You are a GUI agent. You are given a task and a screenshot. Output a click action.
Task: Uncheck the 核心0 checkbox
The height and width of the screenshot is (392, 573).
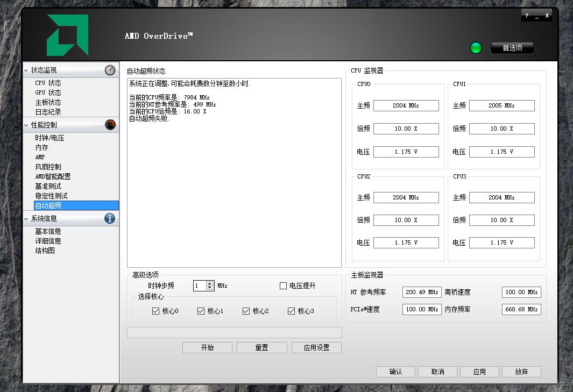point(155,311)
